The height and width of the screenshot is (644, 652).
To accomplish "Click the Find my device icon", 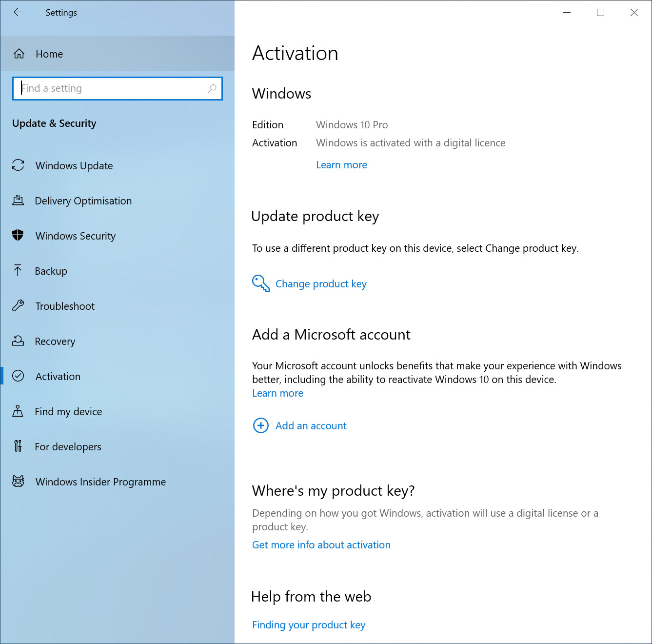I will 18,411.
